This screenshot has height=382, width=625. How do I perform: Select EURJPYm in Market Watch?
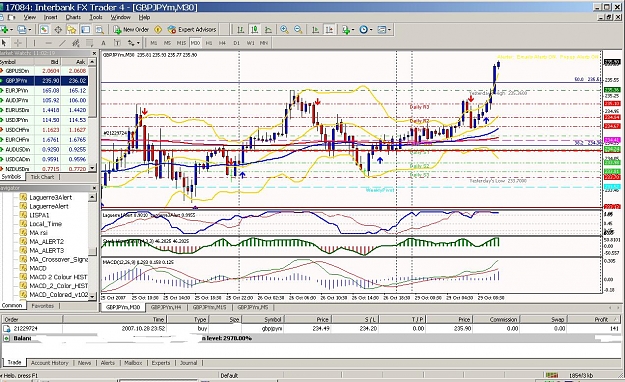pyautogui.click(x=44, y=91)
